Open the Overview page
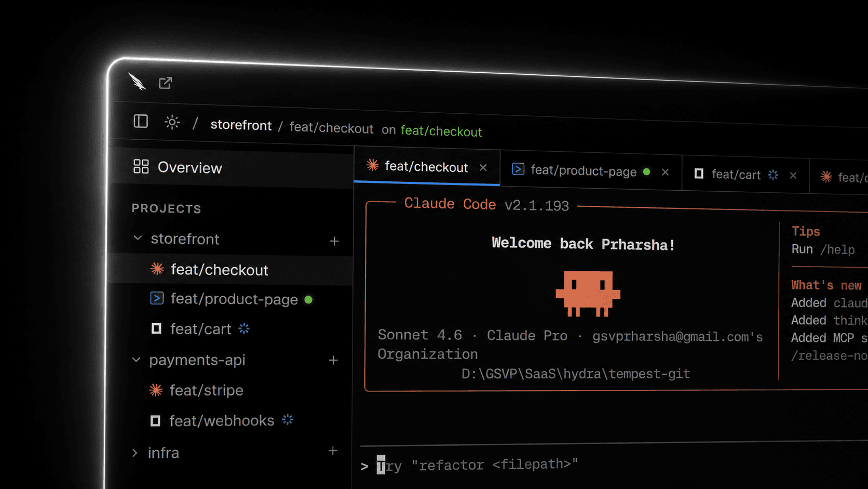Viewport: 868px width, 489px height. (x=231, y=167)
